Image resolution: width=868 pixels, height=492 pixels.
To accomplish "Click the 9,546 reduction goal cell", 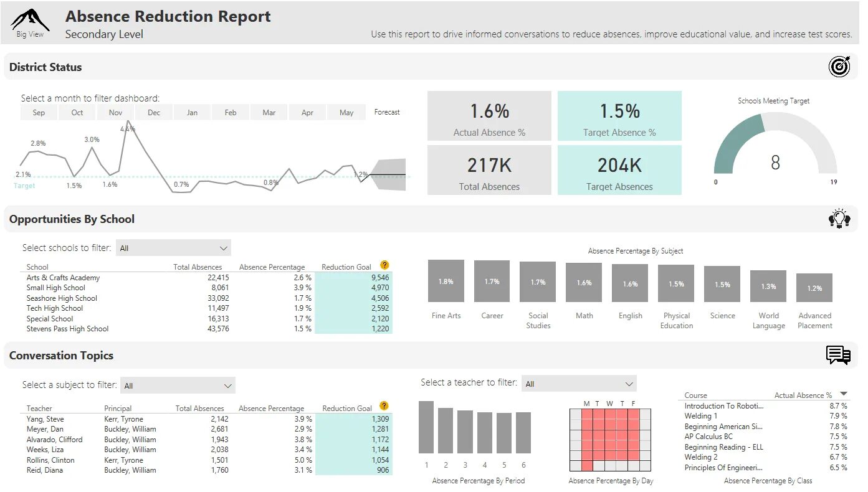I will click(x=354, y=278).
